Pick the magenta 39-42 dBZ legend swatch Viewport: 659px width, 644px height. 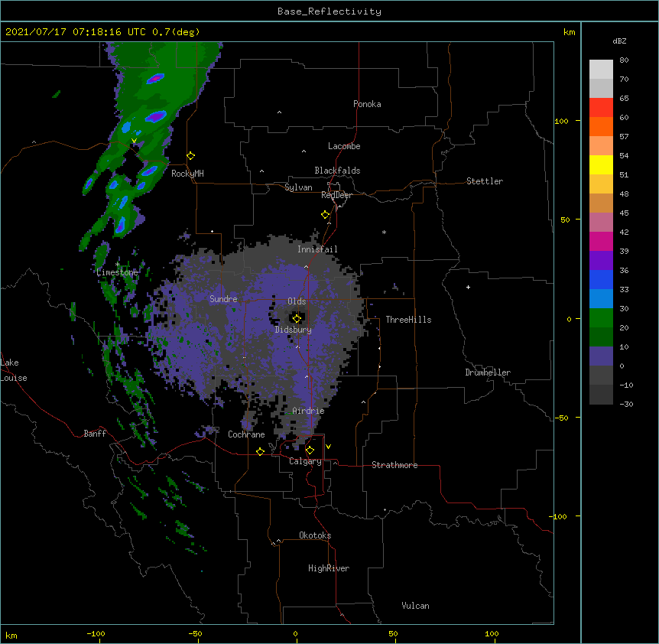pyautogui.click(x=601, y=241)
